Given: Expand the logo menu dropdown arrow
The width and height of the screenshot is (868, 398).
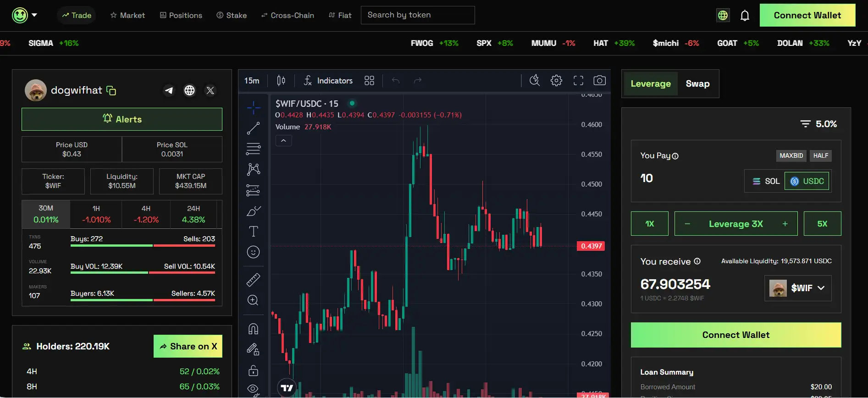Looking at the screenshot, I should click(34, 15).
